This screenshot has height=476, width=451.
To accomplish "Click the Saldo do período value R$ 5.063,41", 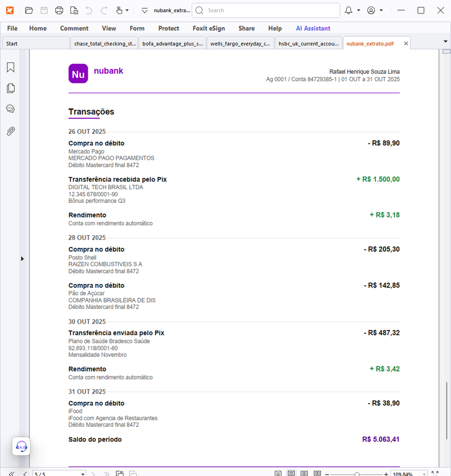I will (x=381, y=439).
